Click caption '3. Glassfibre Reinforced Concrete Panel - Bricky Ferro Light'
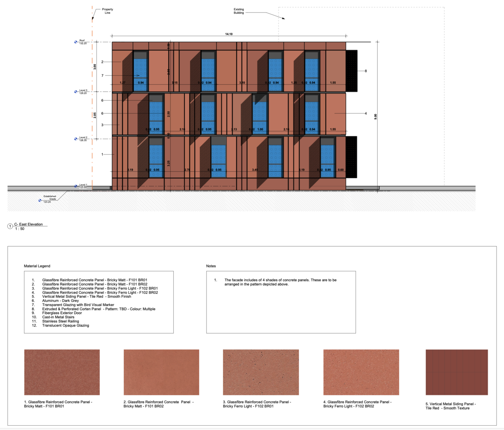The image size is (504, 430). click(257, 404)
